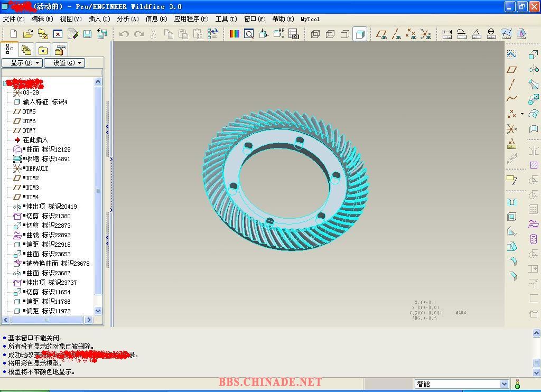Select the datum point creation tool
Screen dimensions: 541x392
click(511, 114)
